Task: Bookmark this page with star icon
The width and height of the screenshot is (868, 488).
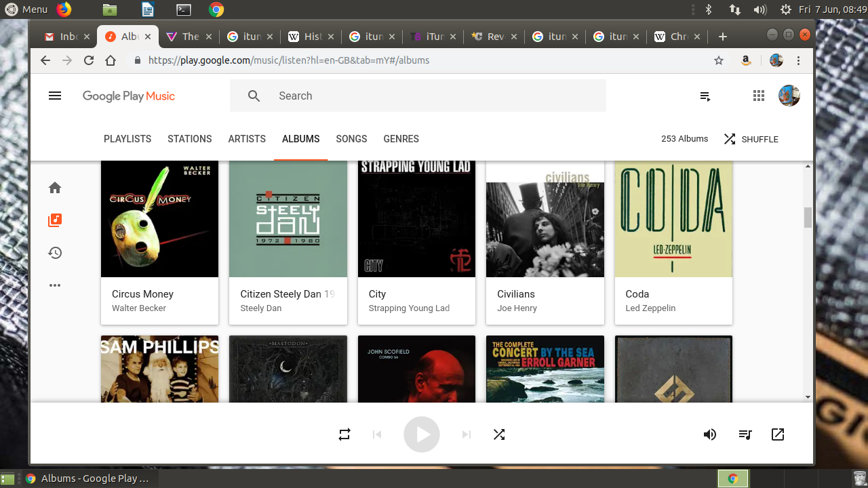Action: coord(719,60)
